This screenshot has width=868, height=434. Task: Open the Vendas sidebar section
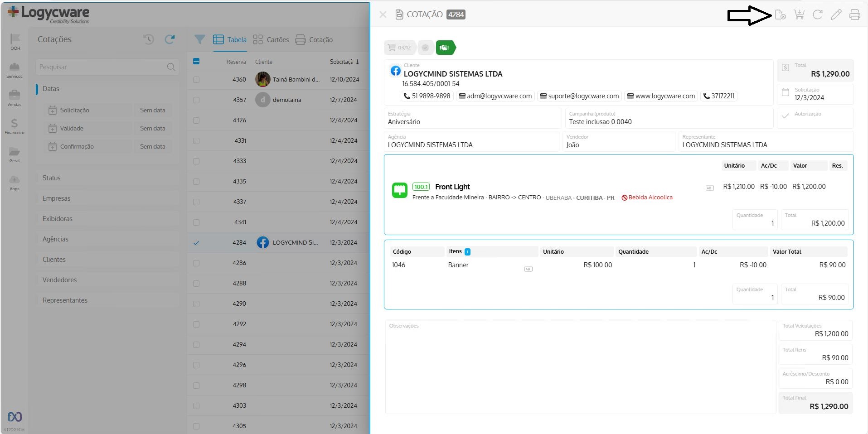(x=15, y=98)
